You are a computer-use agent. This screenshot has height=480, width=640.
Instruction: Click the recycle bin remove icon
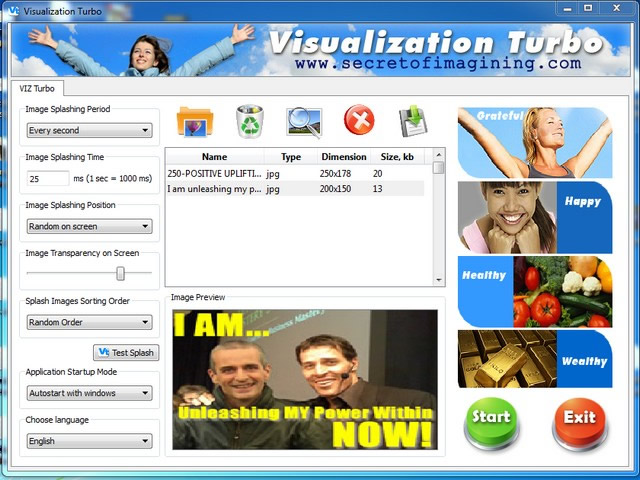coord(249,121)
